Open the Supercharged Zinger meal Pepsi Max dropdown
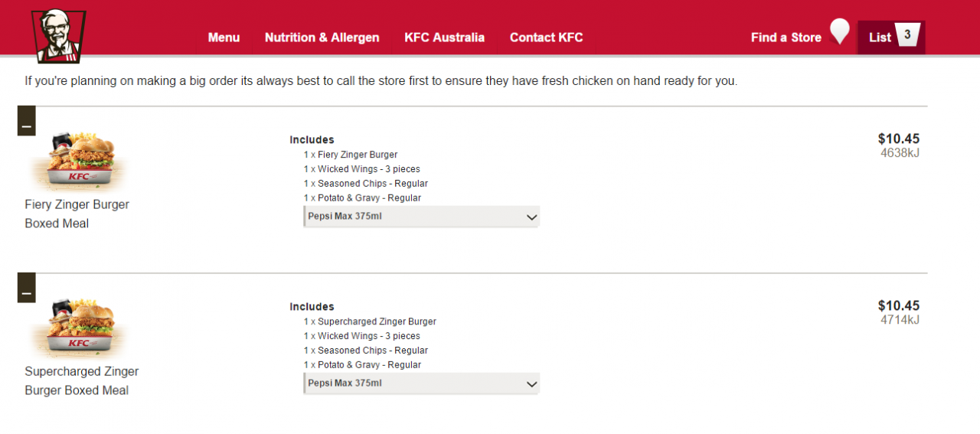 pos(422,383)
